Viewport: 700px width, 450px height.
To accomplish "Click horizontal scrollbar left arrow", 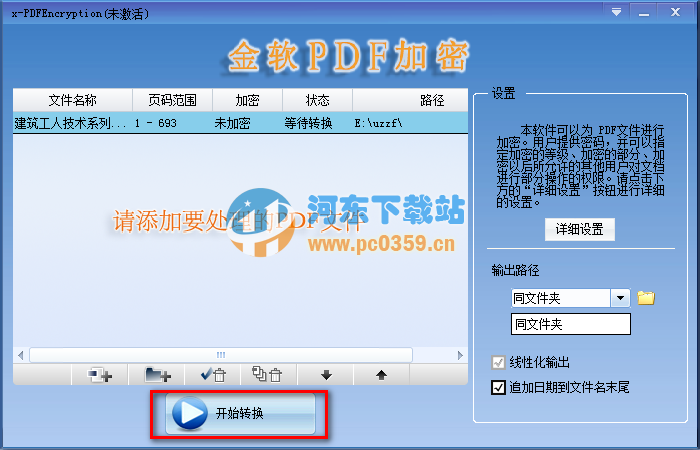I will [x=21, y=355].
